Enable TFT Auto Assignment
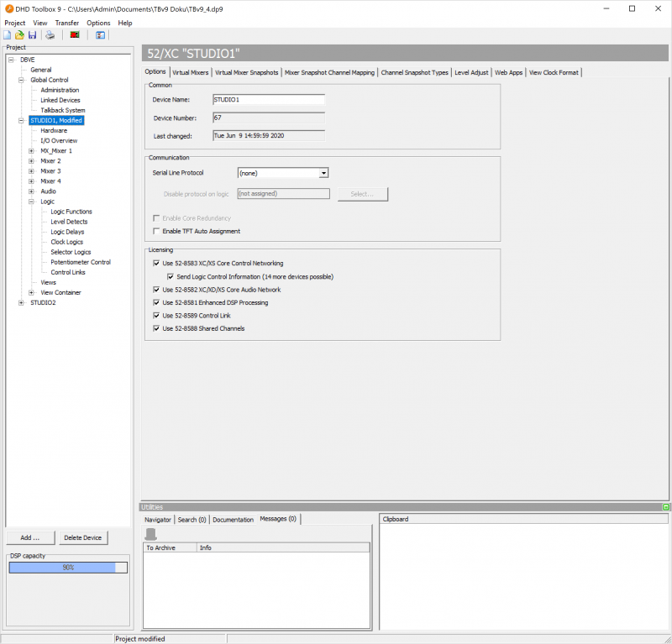This screenshot has width=672, height=644. pyautogui.click(x=155, y=231)
